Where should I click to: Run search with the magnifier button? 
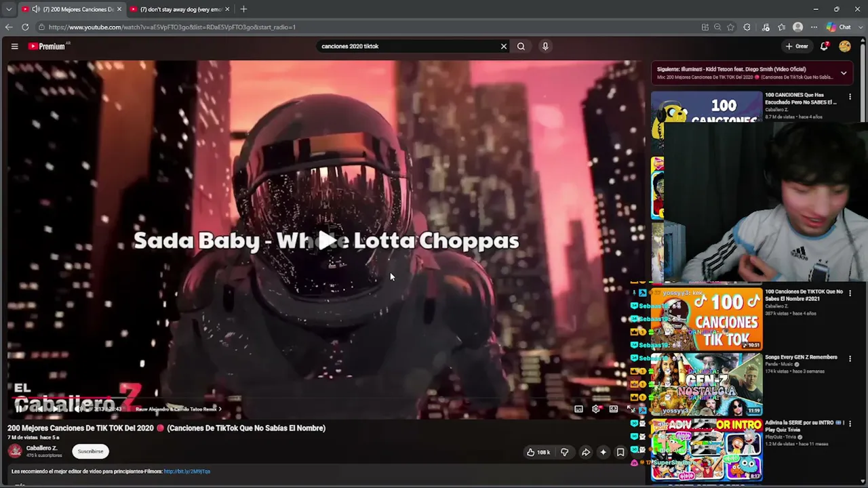pyautogui.click(x=521, y=46)
